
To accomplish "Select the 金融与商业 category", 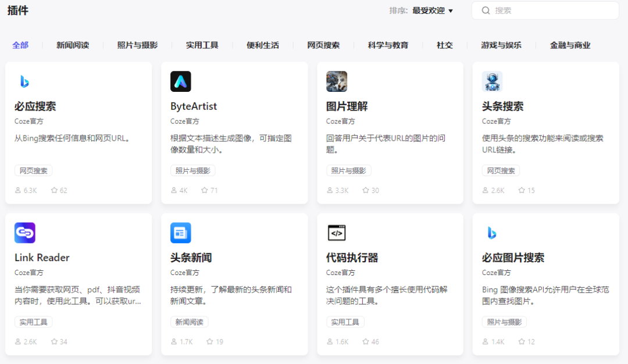I will click(569, 45).
